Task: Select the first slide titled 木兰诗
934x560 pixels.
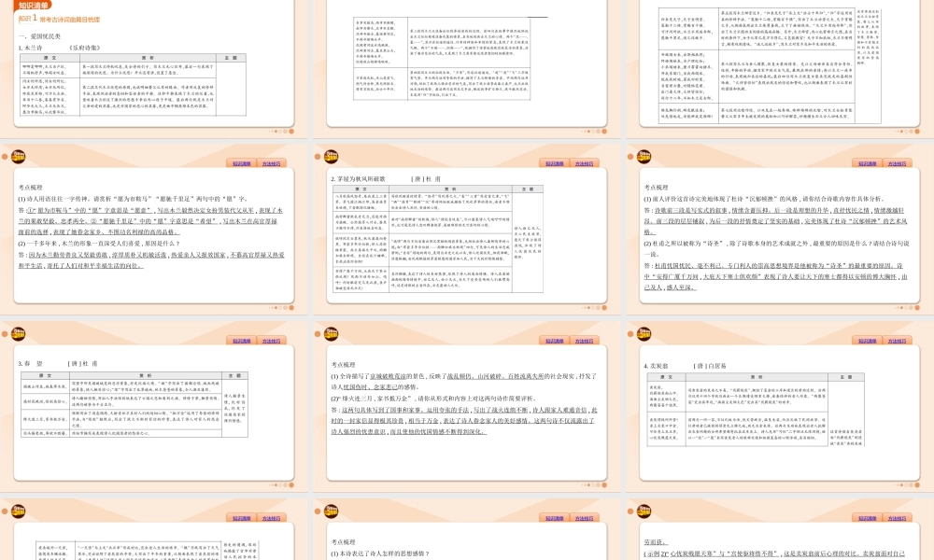Action: (x=154, y=75)
